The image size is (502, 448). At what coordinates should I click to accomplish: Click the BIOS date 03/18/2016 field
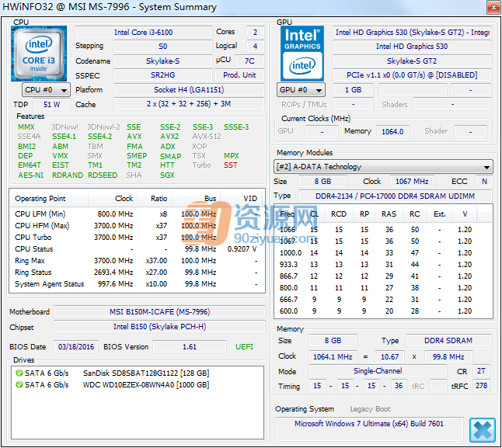coord(76,346)
